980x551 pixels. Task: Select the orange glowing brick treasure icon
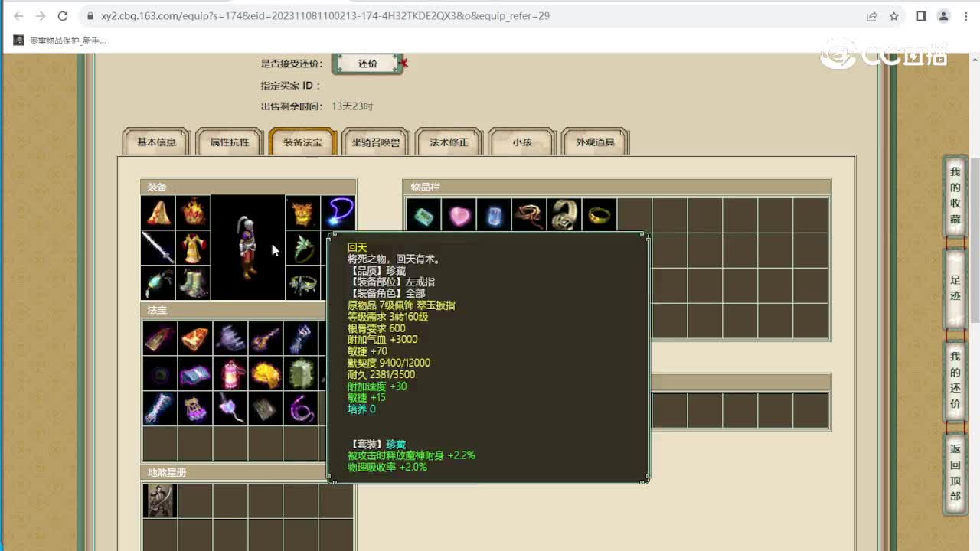point(195,337)
